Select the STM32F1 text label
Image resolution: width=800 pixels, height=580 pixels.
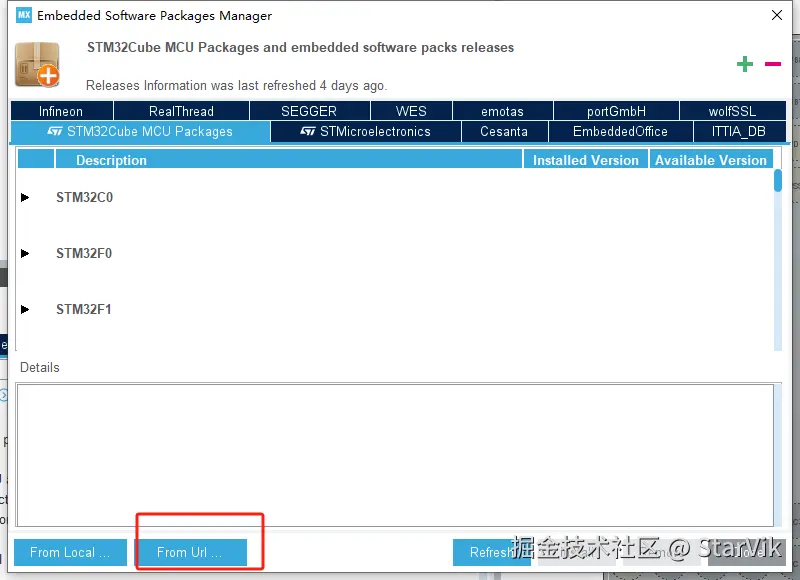(83, 310)
